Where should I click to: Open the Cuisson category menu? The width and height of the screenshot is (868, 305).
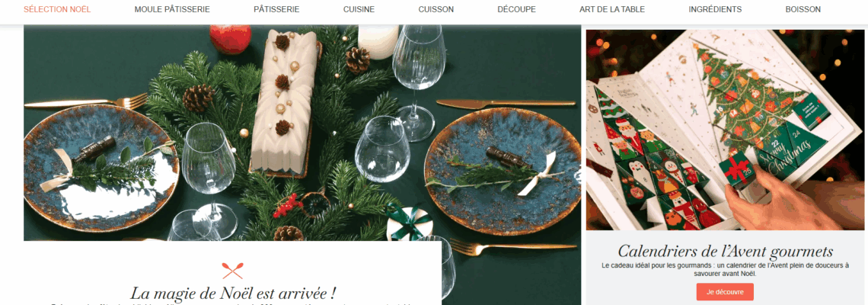[x=436, y=9]
